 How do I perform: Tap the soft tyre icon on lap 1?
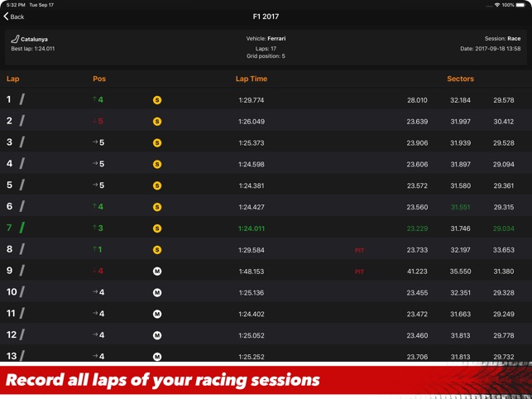157,100
